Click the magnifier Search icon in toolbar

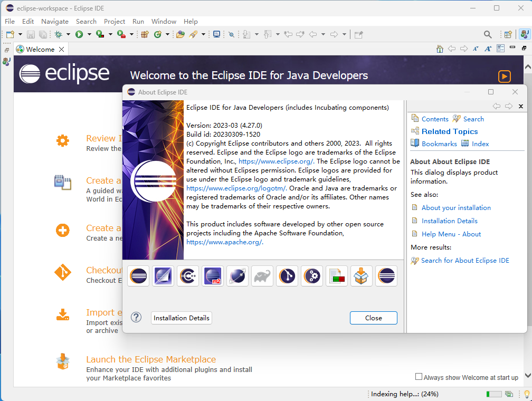point(488,34)
